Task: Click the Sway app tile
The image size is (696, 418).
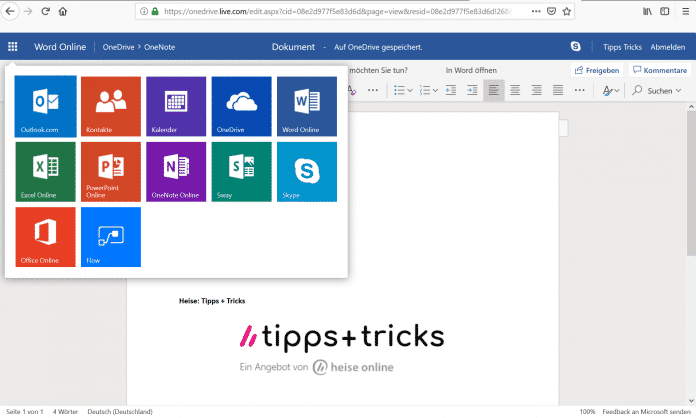Action: click(x=241, y=171)
